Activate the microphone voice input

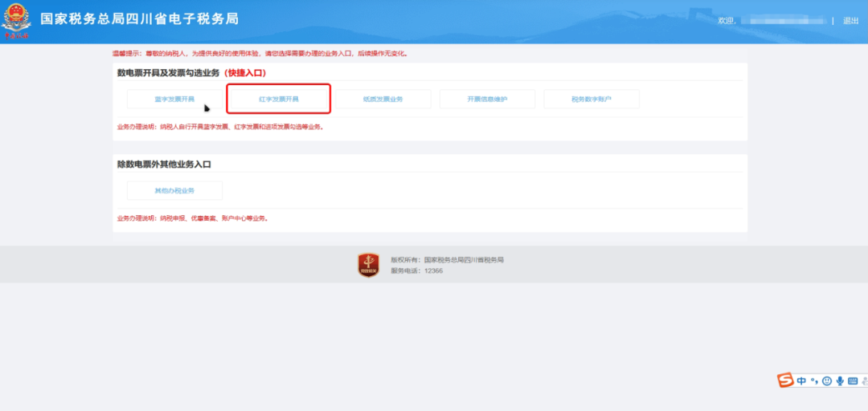tap(840, 381)
